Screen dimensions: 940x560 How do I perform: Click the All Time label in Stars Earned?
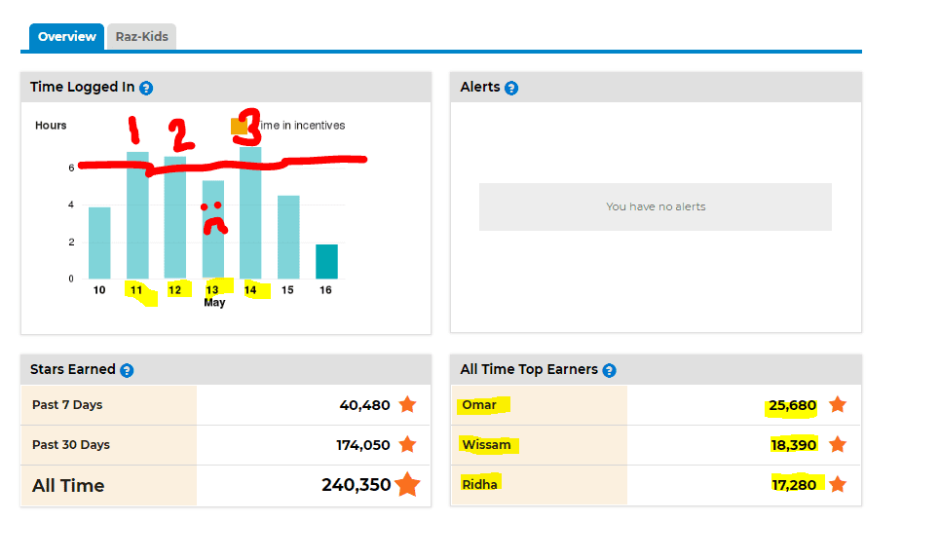(68, 485)
